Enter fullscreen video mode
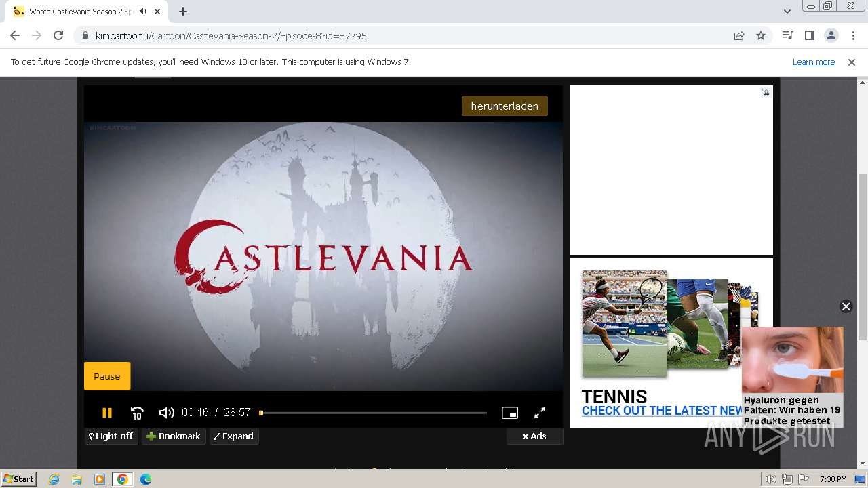 pos(540,413)
